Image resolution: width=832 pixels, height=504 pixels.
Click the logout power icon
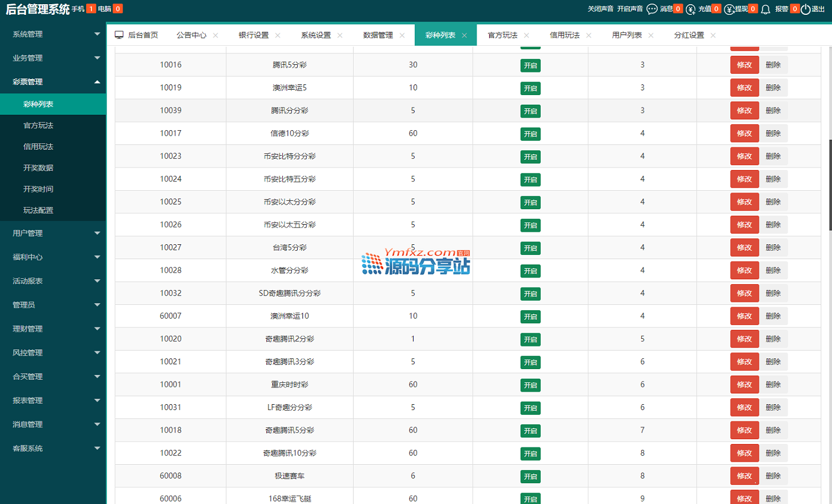(805, 9)
